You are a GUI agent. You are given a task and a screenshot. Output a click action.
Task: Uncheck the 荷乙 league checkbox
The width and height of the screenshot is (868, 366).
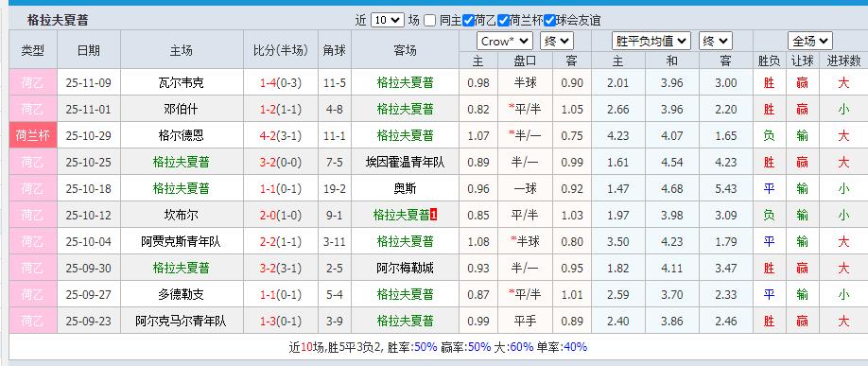coord(468,21)
